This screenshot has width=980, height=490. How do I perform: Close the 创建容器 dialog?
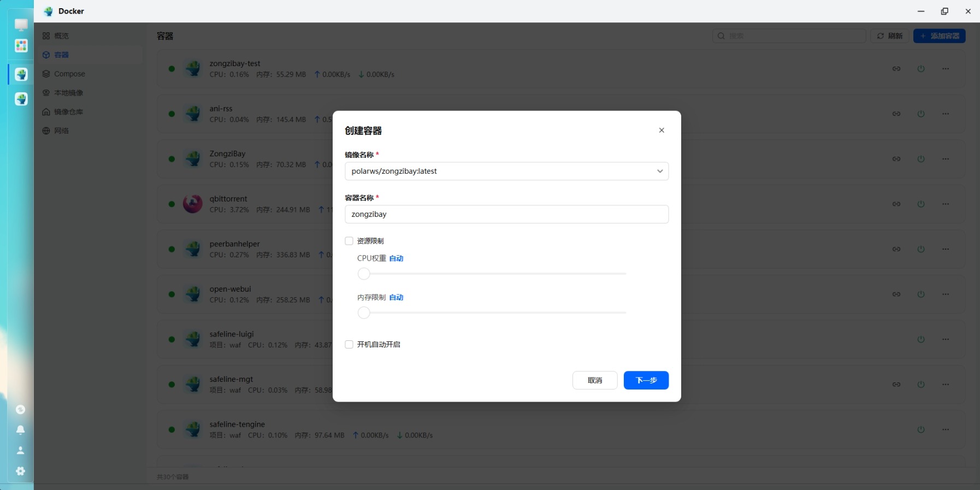(662, 130)
